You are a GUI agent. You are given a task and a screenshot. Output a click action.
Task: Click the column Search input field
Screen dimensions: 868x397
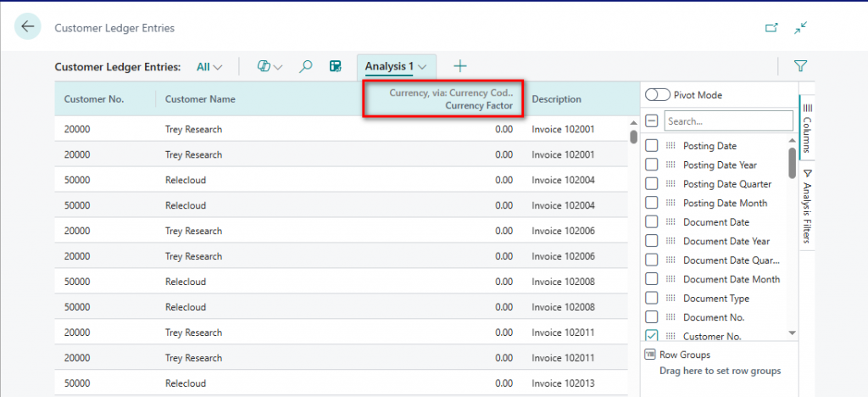(x=729, y=120)
